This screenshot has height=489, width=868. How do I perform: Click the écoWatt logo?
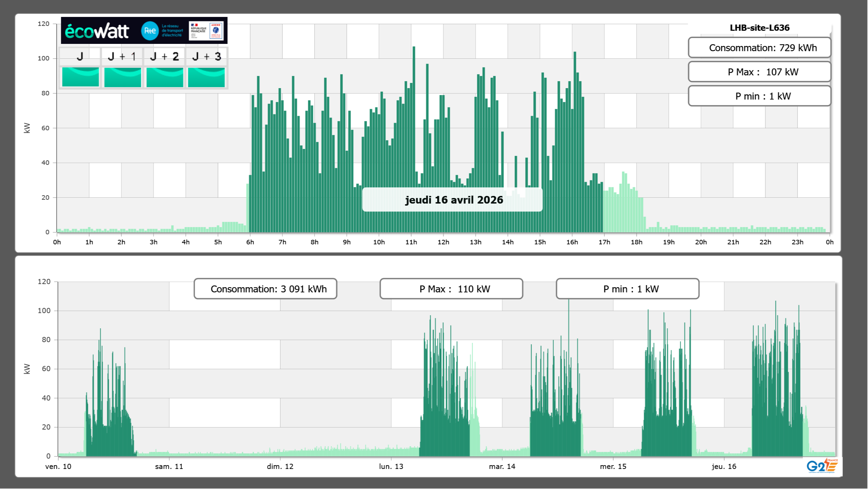97,31
